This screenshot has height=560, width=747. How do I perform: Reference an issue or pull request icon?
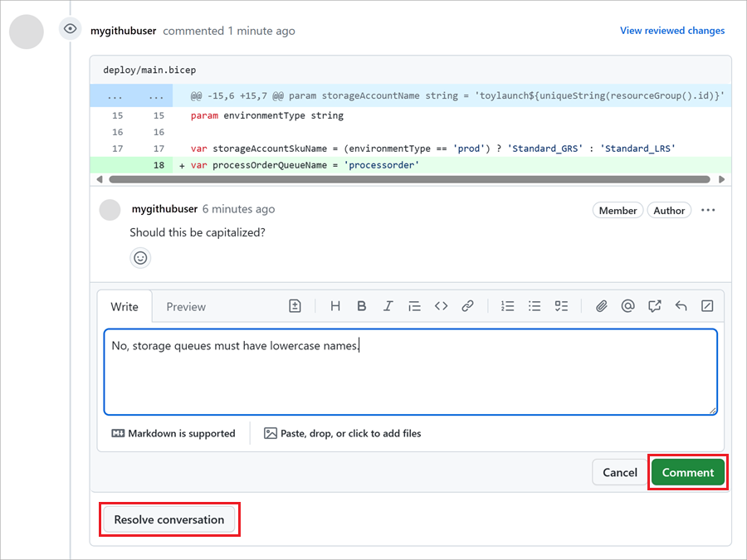[655, 305]
